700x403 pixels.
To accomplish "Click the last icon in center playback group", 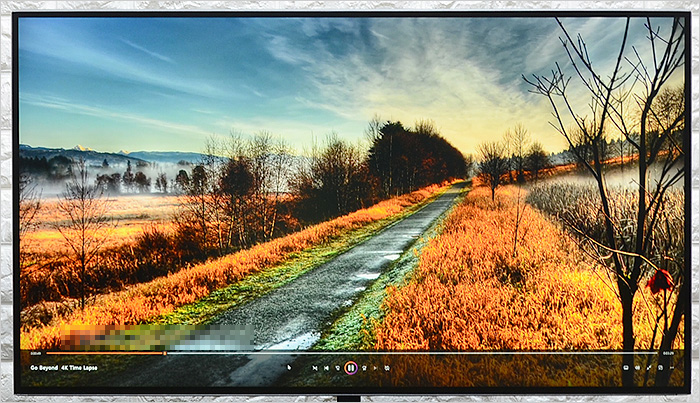I will pos(387,368).
